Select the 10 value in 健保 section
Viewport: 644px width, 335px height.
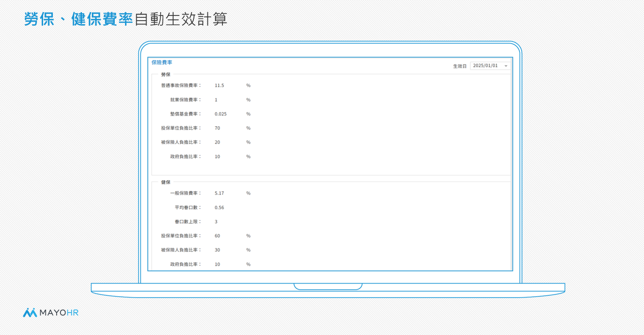(217, 264)
